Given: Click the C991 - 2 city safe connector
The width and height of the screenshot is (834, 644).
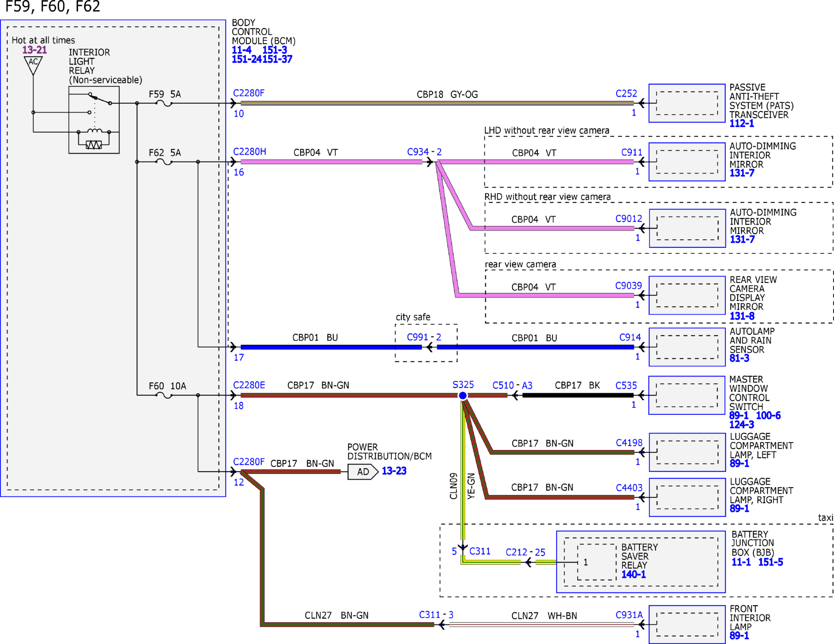Looking at the screenshot, I should pyautogui.click(x=424, y=337).
